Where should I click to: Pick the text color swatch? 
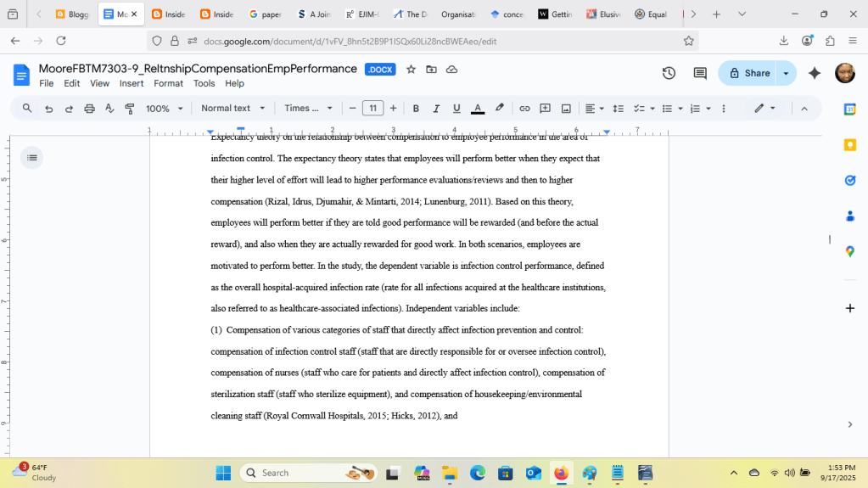(x=478, y=109)
